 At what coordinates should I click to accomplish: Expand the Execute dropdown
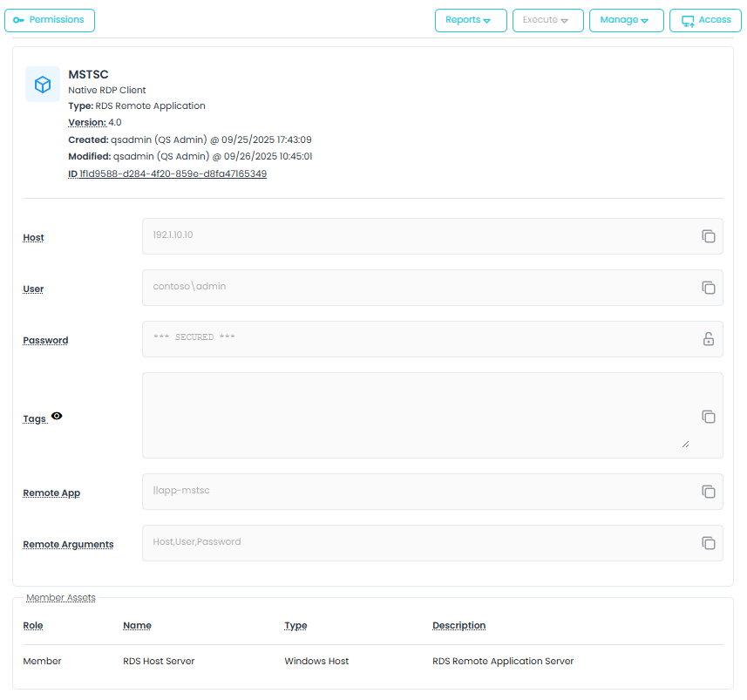point(547,20)
